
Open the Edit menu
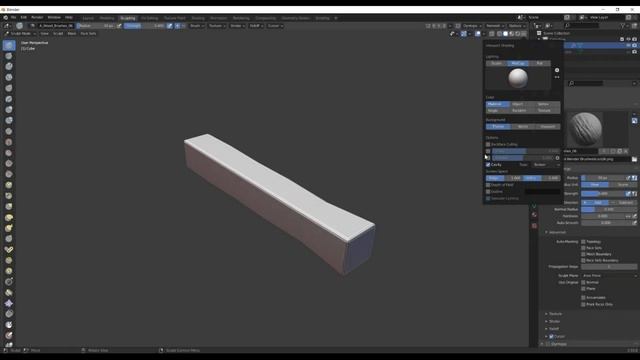click(x=24, y=18)
